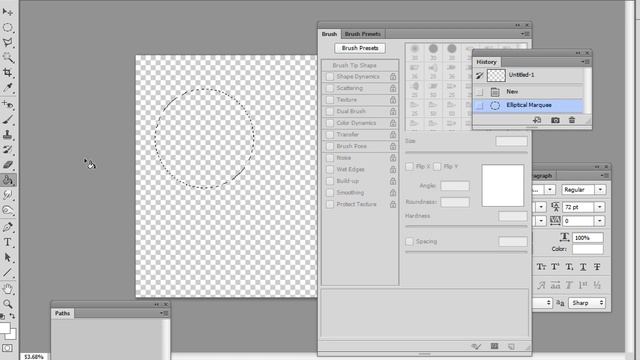The height and width of the screenshot is (360, 640).
Task: Delete current state in History panel
Action: [x=572, y=120]
